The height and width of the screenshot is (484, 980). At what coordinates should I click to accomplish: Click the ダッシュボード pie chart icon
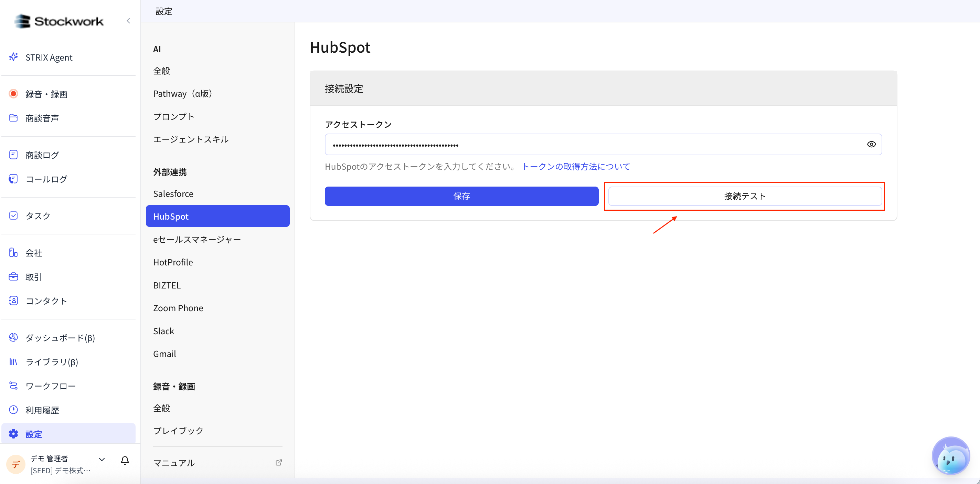click(x=13, y=337)
